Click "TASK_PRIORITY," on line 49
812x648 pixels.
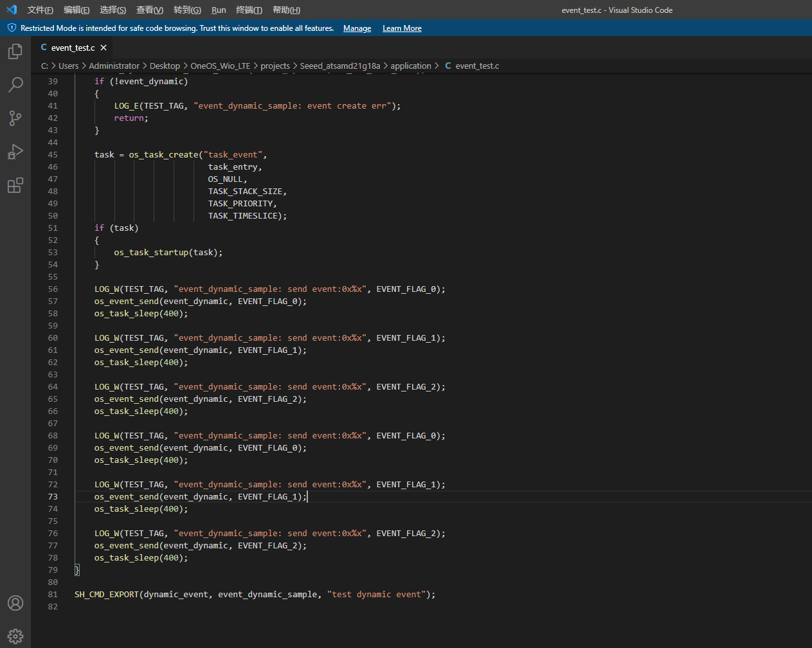pos(242,204)
